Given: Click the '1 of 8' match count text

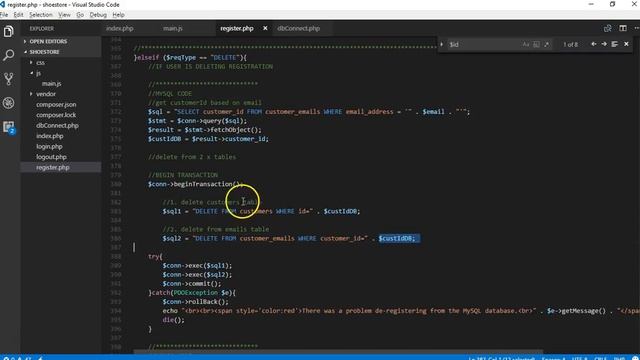Looking at the screenshot, I should 570,44.
